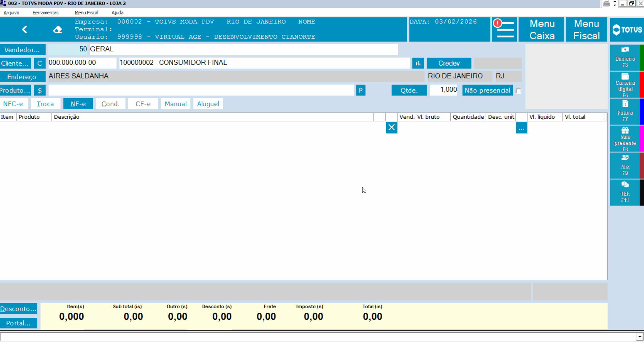The image size is (644, 342).
Task: Click the Desc. unit column header
Action: 501,117
